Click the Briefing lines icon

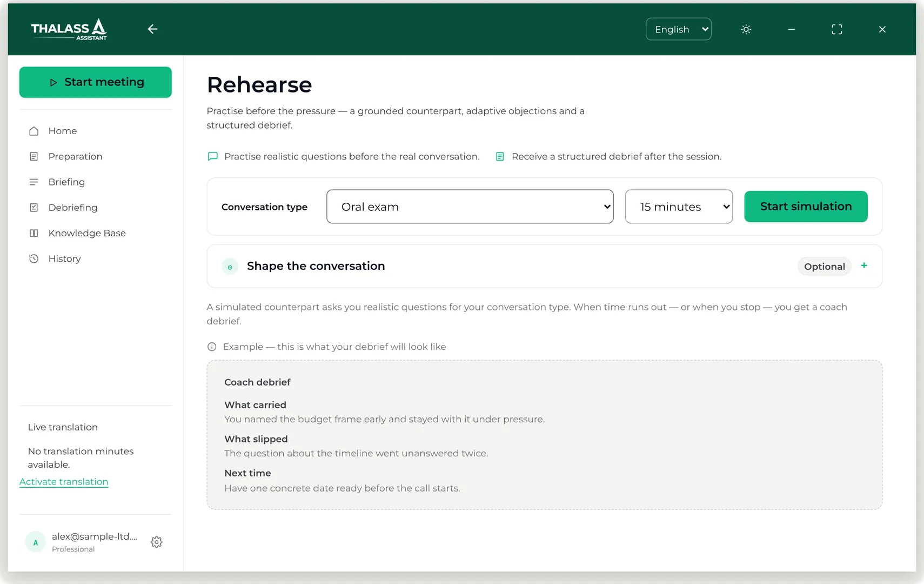point(34,182)
